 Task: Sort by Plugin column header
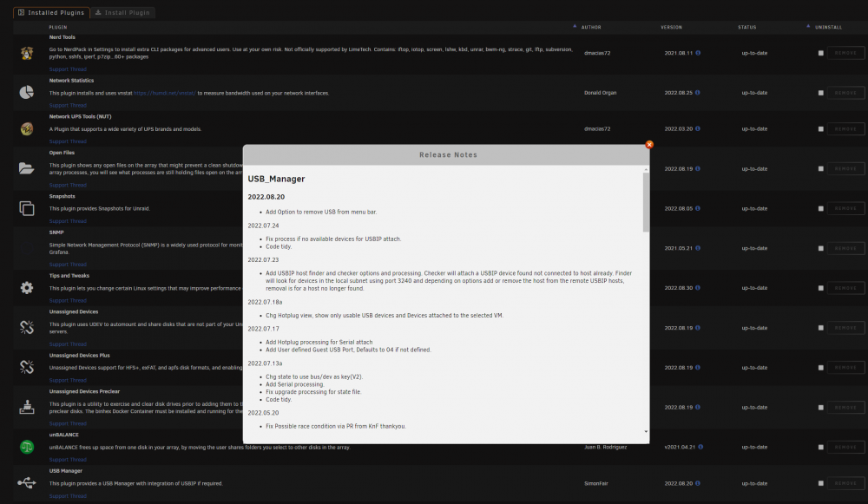pyautogui.click(x=58, y=27)
